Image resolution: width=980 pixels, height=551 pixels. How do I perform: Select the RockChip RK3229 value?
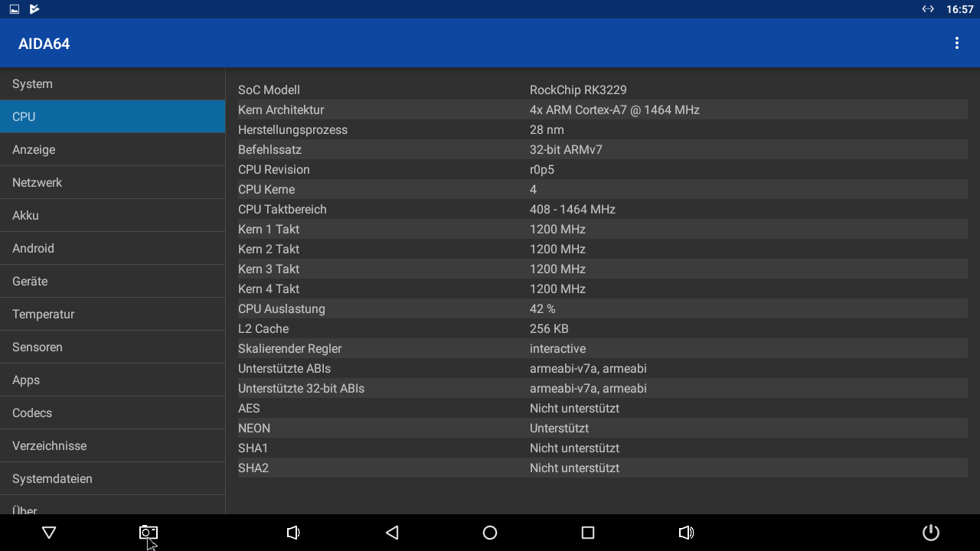pyautogui.click(x=578, y=90)
